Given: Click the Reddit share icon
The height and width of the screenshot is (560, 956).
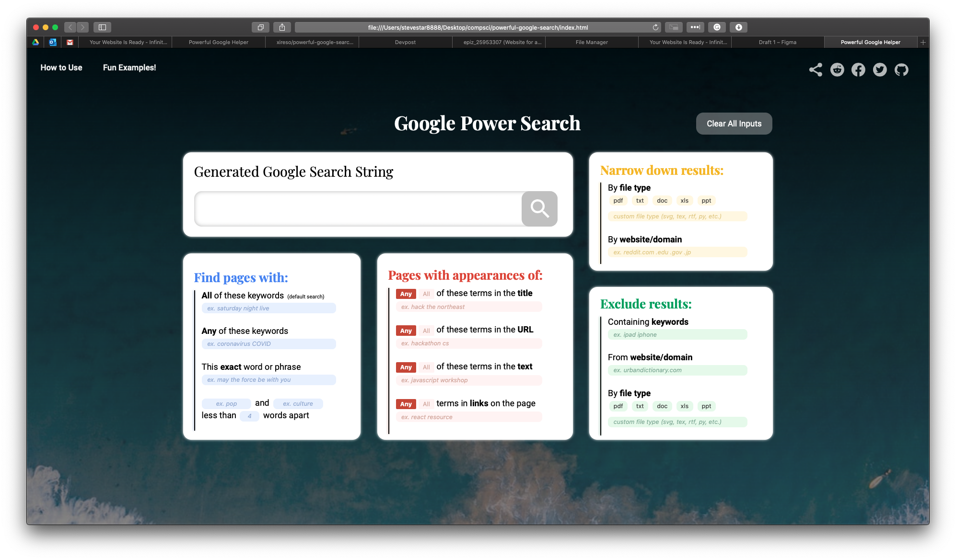Looking at the screenshot, I should coord(837,70).
